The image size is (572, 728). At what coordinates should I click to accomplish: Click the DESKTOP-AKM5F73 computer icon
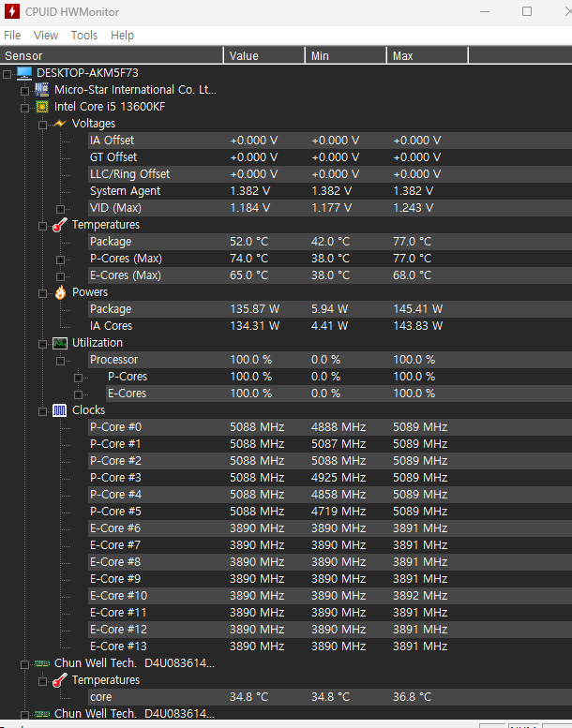(24, 73)
